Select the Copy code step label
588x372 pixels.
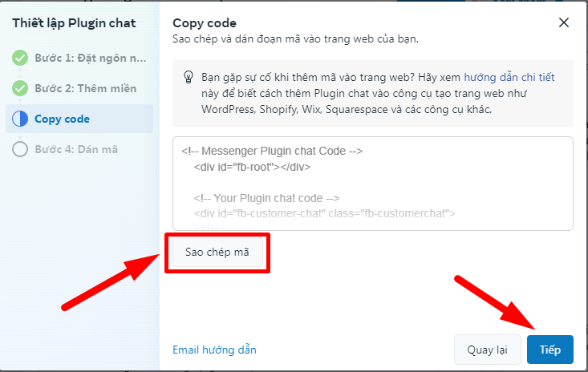pyautogui.click(x=63, y=119)
